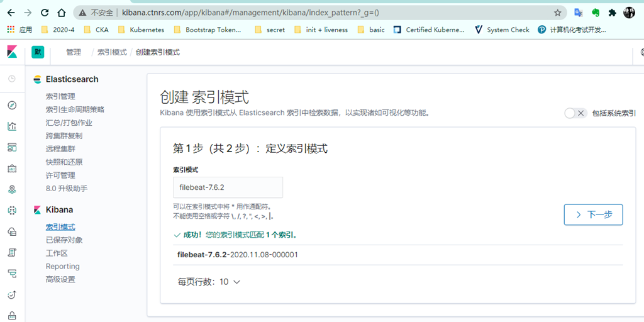
Task: Open Dashboard icon in sidebar
Action: [13, 147]
